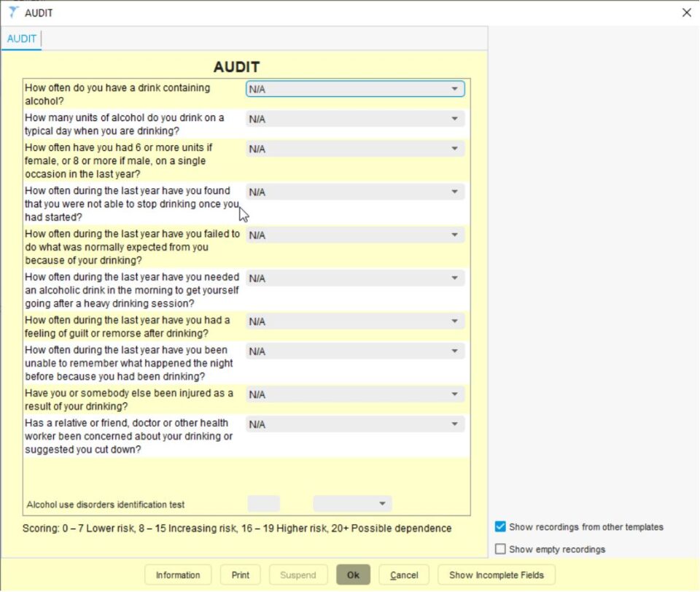The height and width of the screenshot is (592, 700).
Task: Uncheck Show recordings from other templates
Action: 500,527
